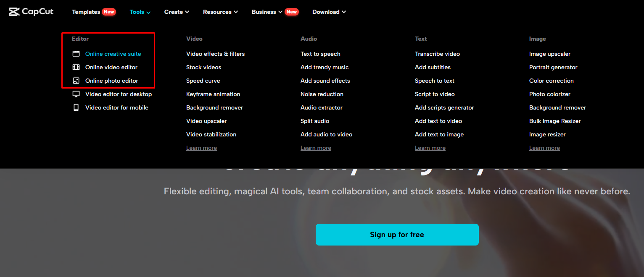Click the CapCut logo icon
This screenshot has width=644, height=277.
point(14,12)
